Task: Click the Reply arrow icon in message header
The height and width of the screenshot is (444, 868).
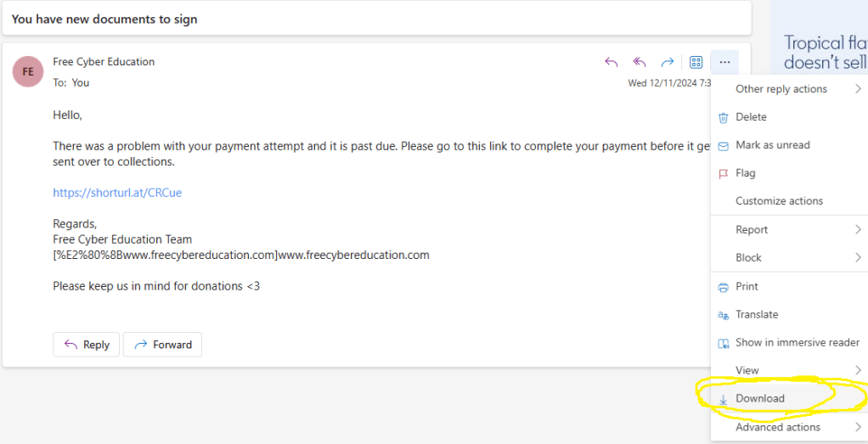Action: [612, 62]
